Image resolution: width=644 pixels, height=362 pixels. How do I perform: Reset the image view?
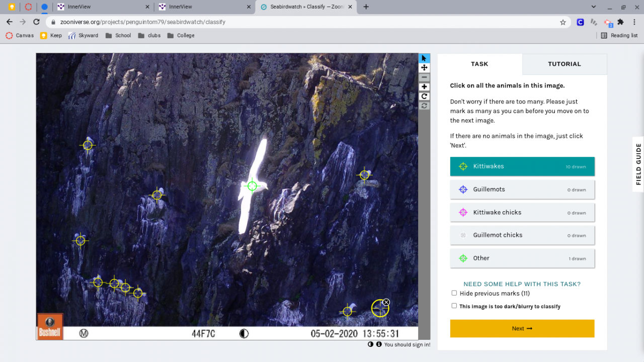coord(424,106)
